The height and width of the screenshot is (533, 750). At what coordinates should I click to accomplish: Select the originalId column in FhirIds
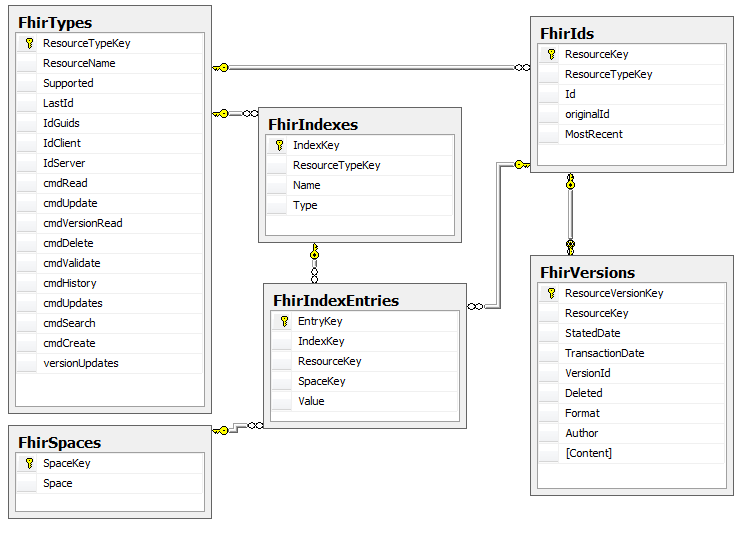[x=587, y=114]
